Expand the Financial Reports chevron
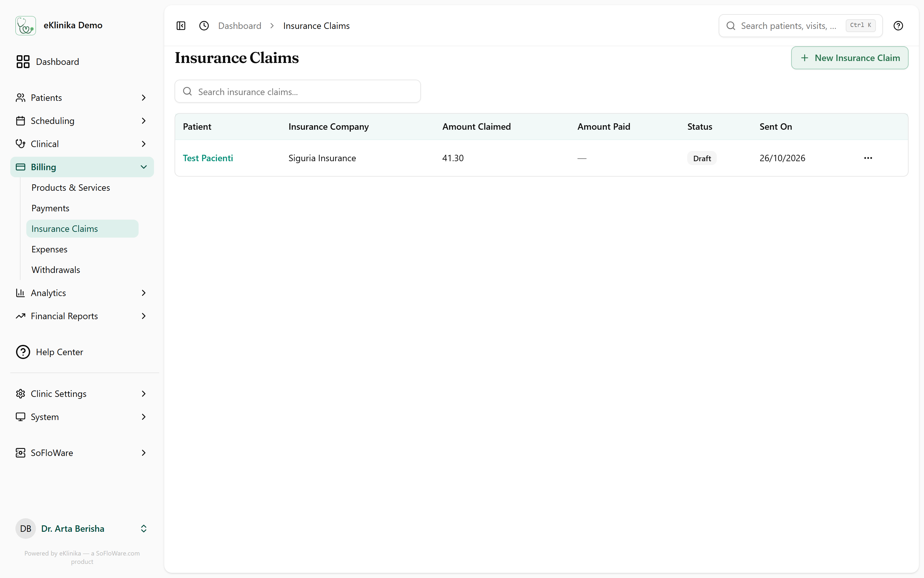Screen dimensions: 924x578 tap(143, 316)
